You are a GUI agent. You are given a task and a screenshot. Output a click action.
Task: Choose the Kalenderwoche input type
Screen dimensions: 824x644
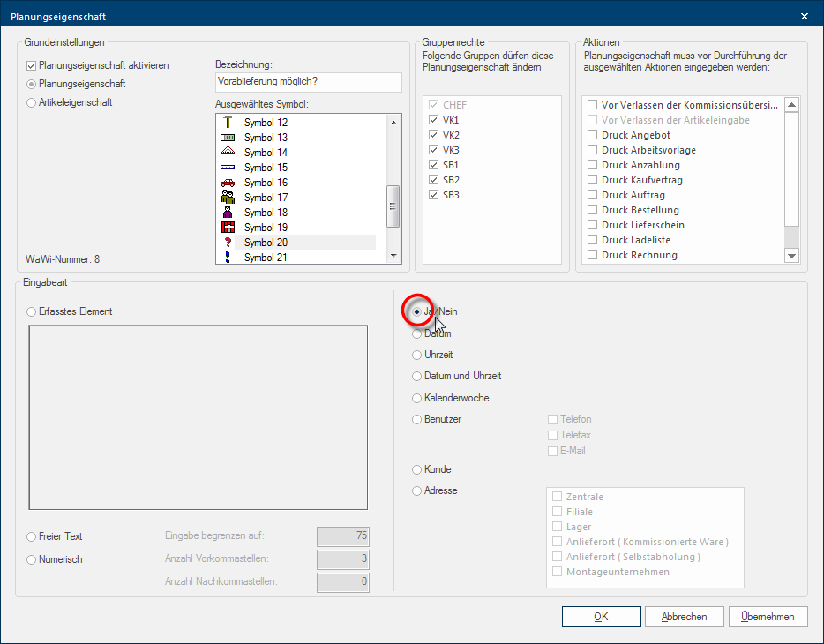417,398
